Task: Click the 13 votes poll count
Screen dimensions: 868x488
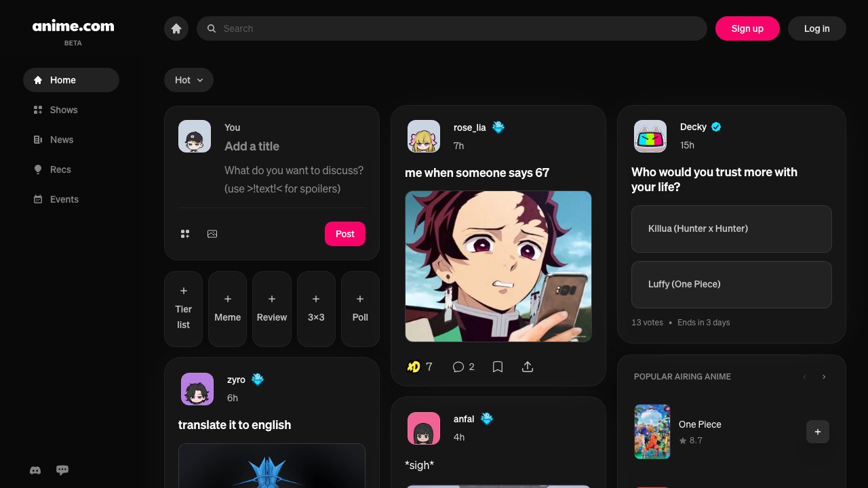Action: [x=647, y=323]
